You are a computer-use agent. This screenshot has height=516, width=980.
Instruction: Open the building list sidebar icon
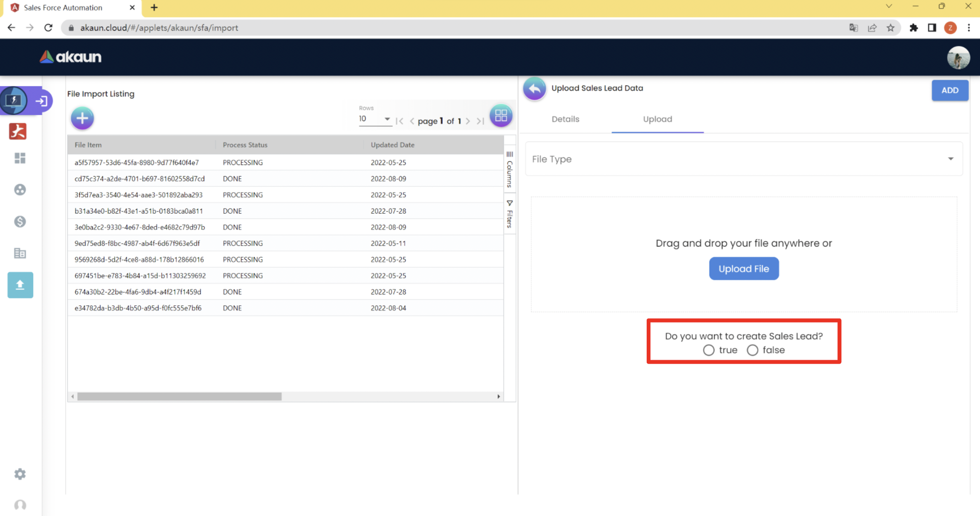coord(20,253)
